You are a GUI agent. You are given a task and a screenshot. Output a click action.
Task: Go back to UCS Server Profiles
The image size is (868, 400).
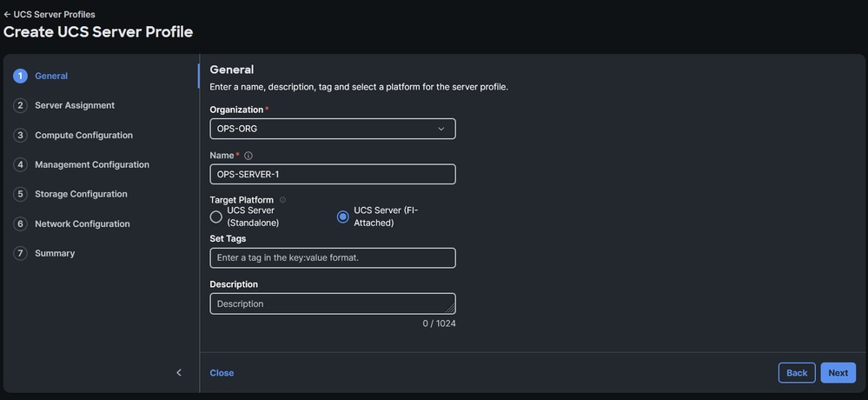[50, 15]
